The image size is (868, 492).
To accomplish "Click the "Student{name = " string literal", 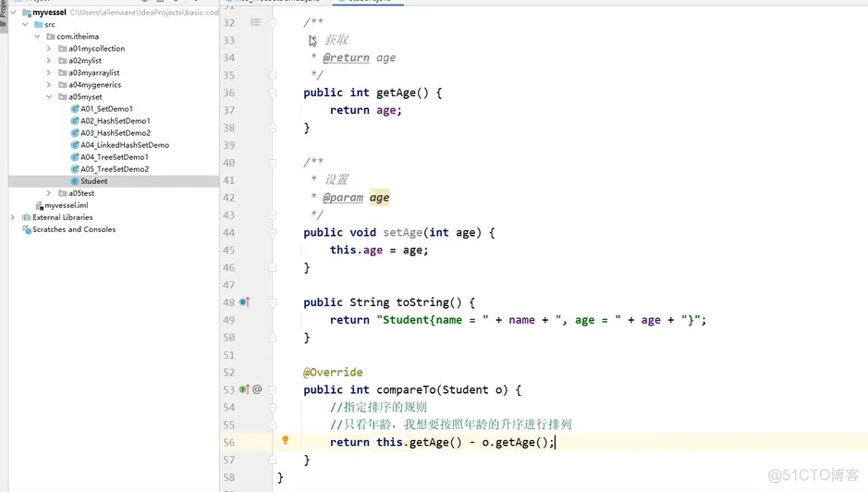I will (433, 320).
